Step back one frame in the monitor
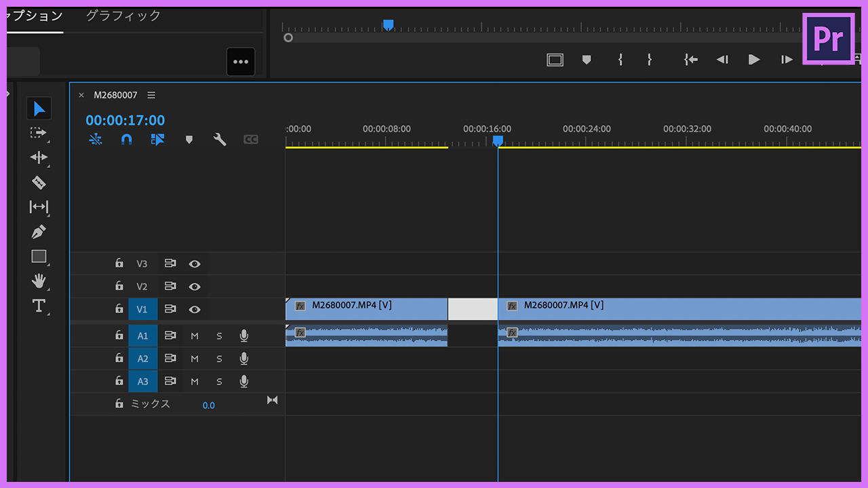Image resolution: width=868 pixels, height=488 pixels. [722, 60]
